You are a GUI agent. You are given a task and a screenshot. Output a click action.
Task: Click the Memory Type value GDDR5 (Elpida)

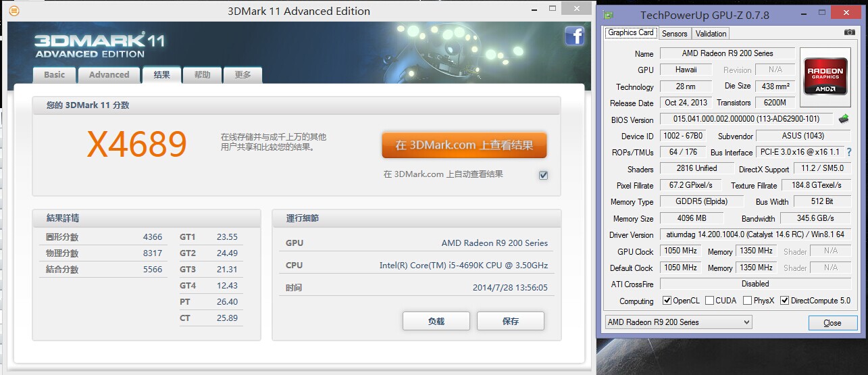pos(701,201)
